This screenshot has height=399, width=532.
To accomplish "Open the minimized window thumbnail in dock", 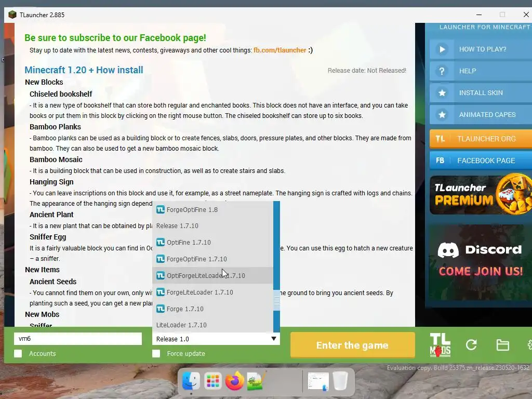I will [x=318, y=381].
